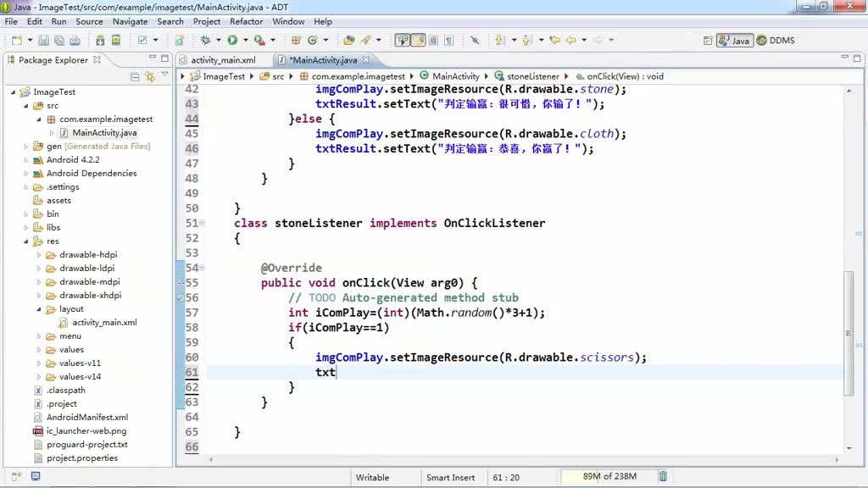The height and width of the screenshot is (488, 868).
Task: Toggle the Show Source of Selected Element button
Action: pyautogui.click(x=403, y=41)
